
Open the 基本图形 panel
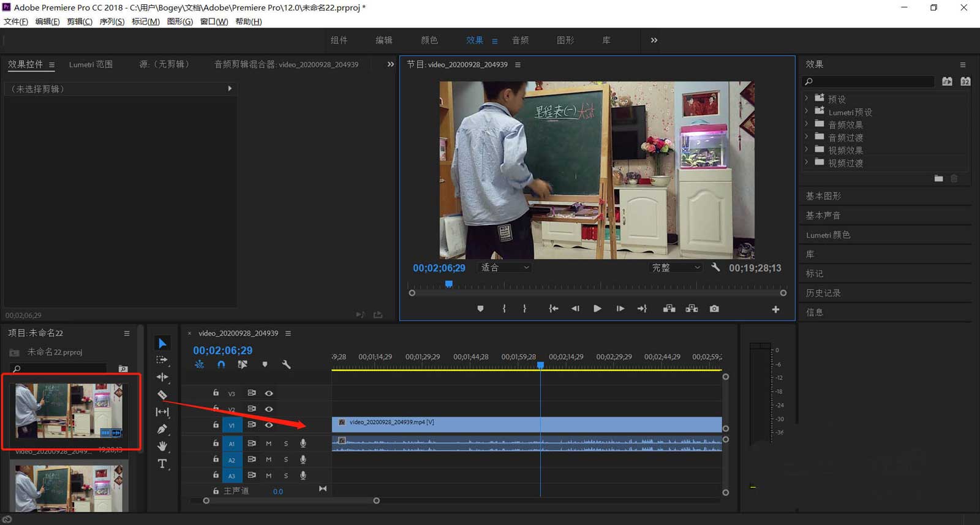pos(823,196)
